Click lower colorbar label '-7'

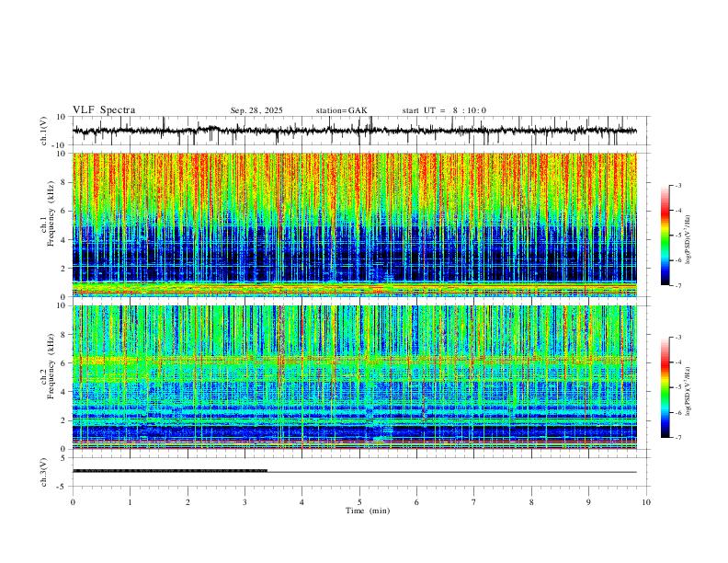click(677, 438)
